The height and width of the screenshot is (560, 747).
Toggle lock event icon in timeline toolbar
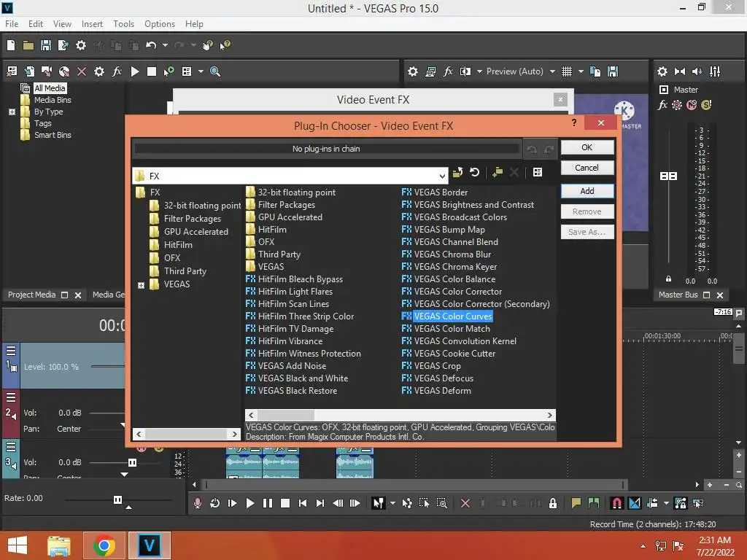click(x=553, y=503)
